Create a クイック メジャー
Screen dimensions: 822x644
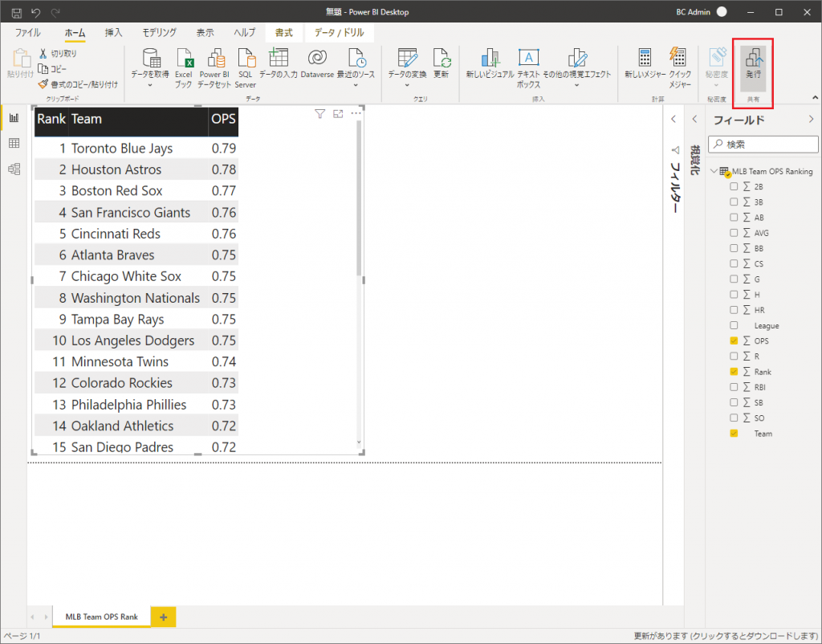[680, 68]
